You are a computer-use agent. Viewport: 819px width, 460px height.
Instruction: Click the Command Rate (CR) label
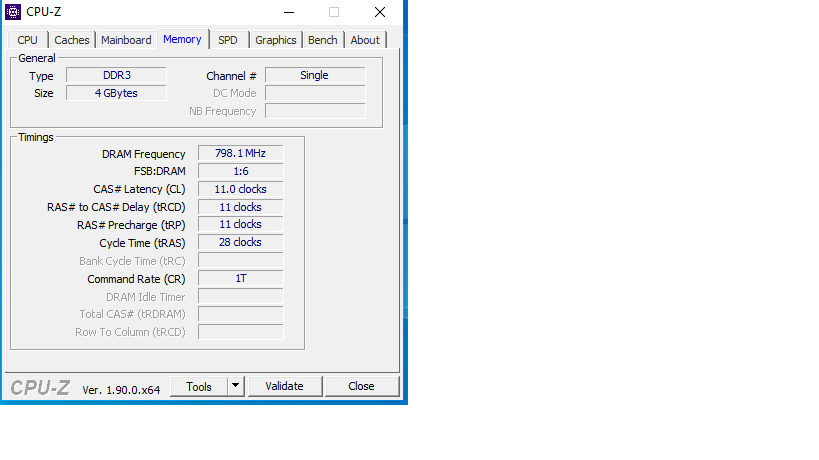[136, 279]
